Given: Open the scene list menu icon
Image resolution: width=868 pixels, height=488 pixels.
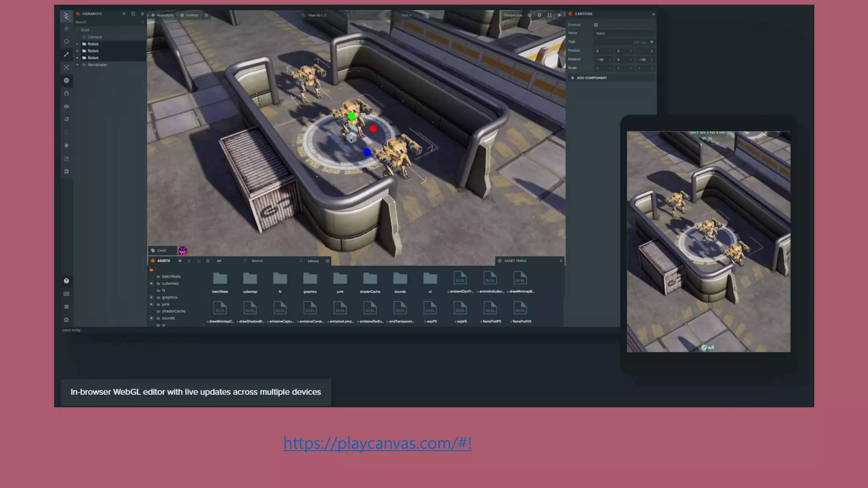Looking at the screenshot, I should click(206, 15).
